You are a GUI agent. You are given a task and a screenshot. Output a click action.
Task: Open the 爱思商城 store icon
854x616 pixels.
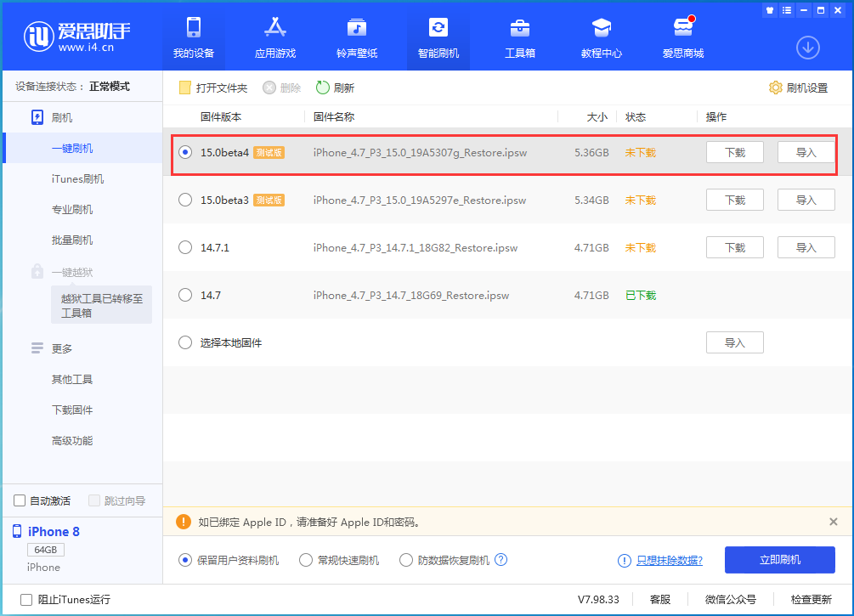point(683,28)
